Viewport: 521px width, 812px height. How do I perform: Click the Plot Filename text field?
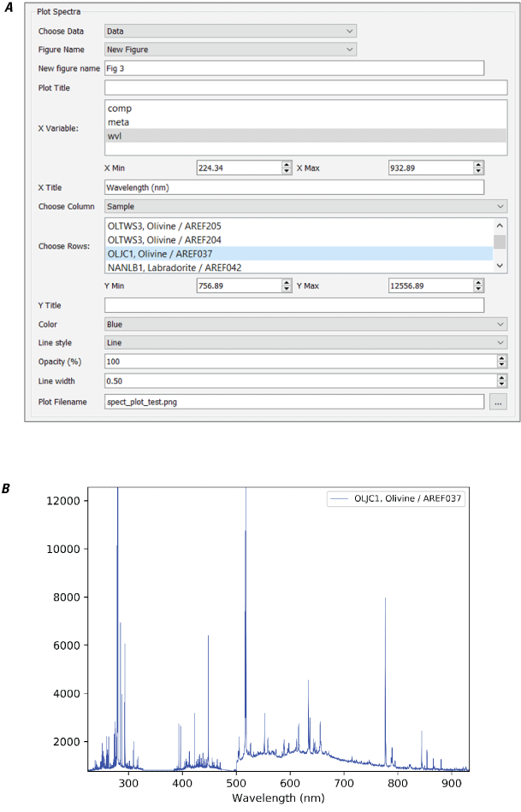[x=293, y=401]
